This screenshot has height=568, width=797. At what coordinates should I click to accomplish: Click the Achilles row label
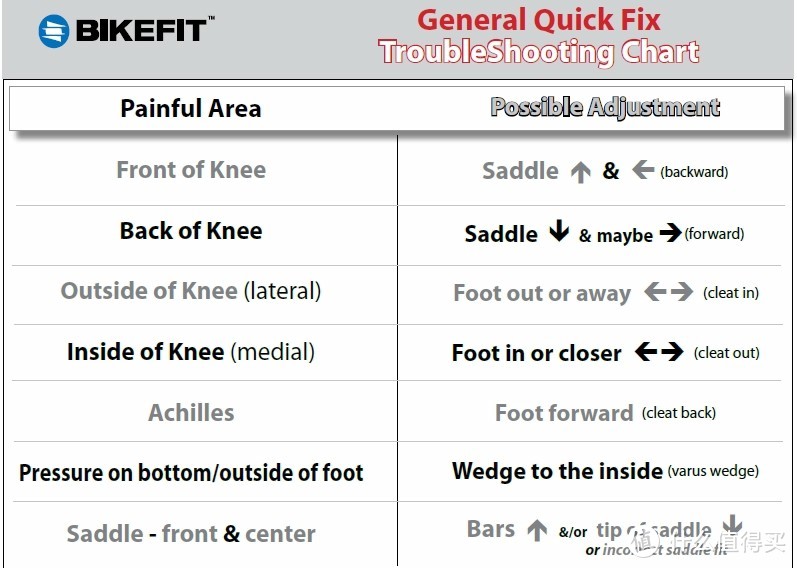191,412
